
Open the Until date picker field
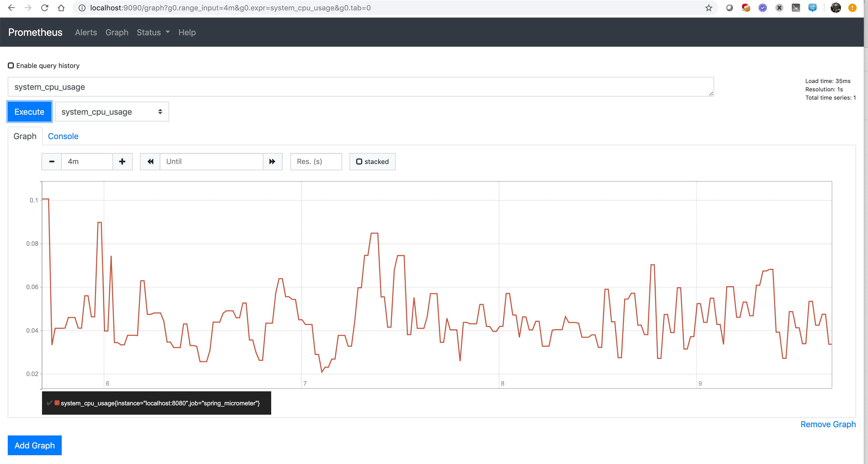pyautogui.click(x=211, y=161)
